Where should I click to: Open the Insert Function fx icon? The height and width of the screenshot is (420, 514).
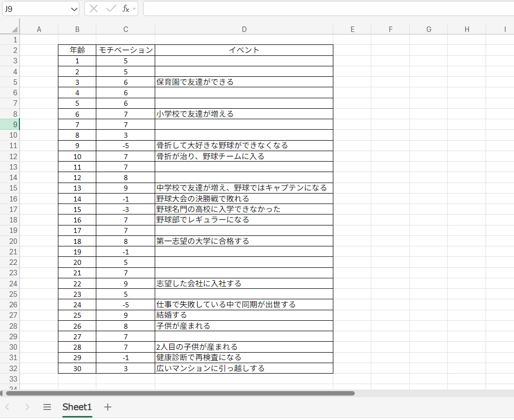[126, 8]
